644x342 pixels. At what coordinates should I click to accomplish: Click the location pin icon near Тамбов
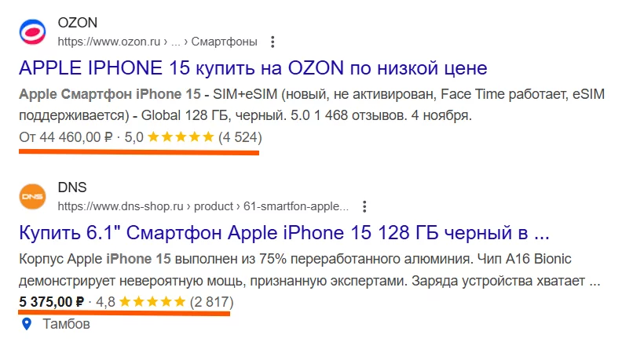(27, 323)
